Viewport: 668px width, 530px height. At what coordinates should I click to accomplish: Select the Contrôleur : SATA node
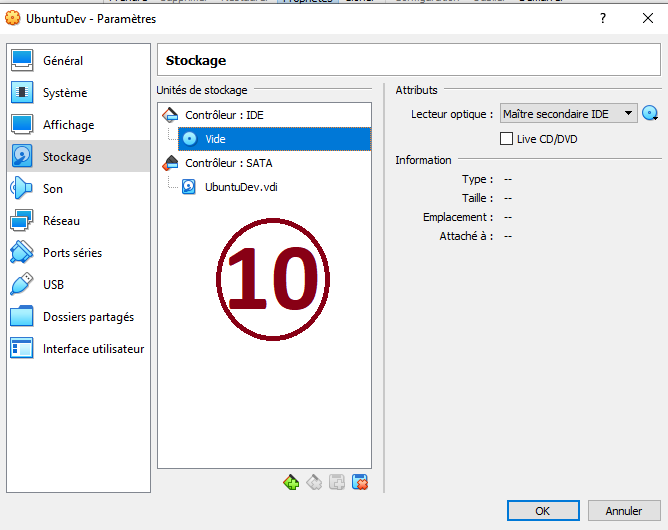tap(228, 163)
